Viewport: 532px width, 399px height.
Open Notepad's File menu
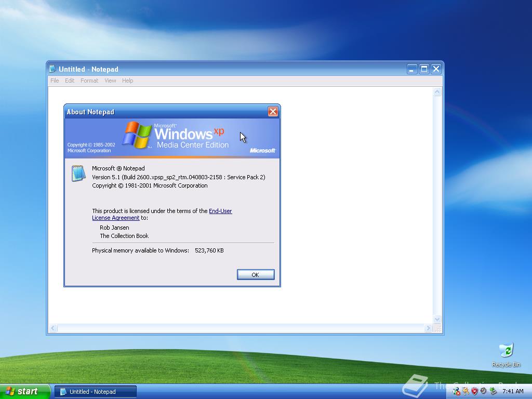tap(55, 81)
